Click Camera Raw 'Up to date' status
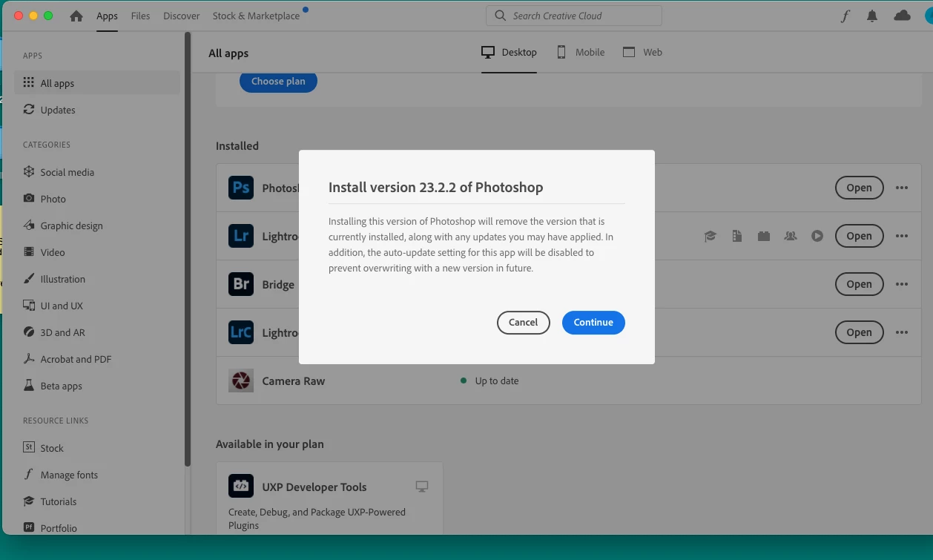 (489, 381)
